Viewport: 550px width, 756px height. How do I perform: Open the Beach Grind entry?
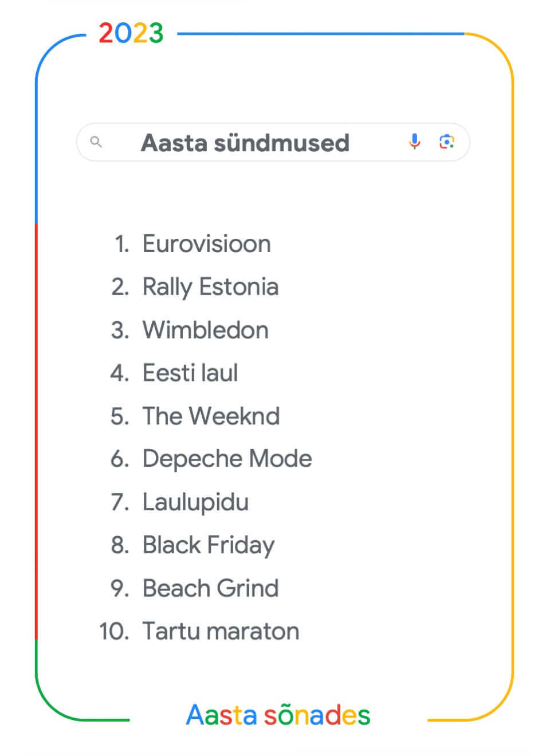point(210,588)
